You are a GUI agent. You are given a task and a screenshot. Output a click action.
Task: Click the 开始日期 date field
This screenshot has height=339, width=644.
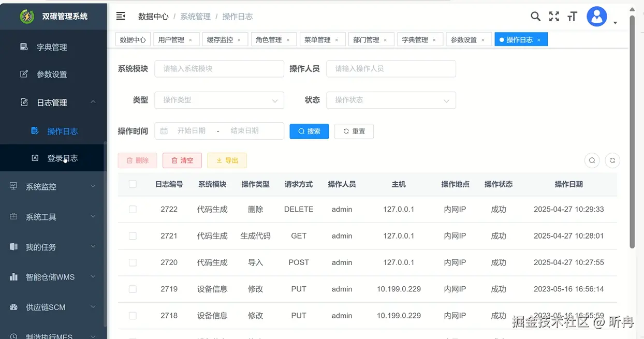click(x=192, y=131)
